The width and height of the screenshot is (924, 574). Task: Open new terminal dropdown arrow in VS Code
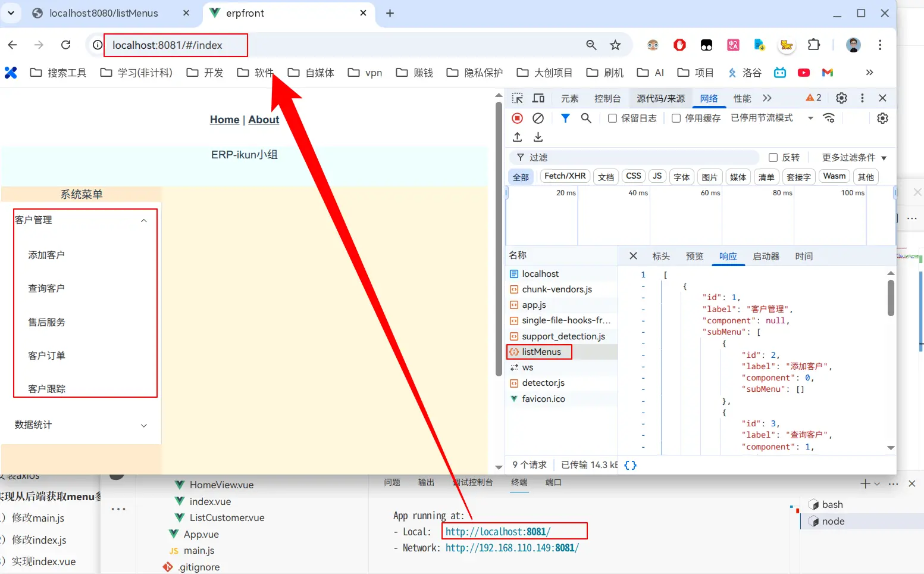877,484
